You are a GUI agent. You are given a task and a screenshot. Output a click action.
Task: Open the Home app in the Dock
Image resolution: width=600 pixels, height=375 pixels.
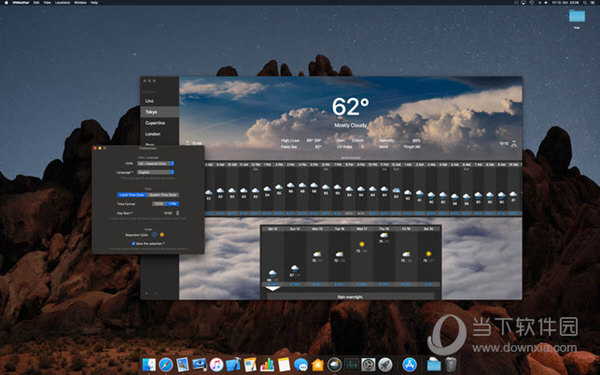(x=318, y=364)
